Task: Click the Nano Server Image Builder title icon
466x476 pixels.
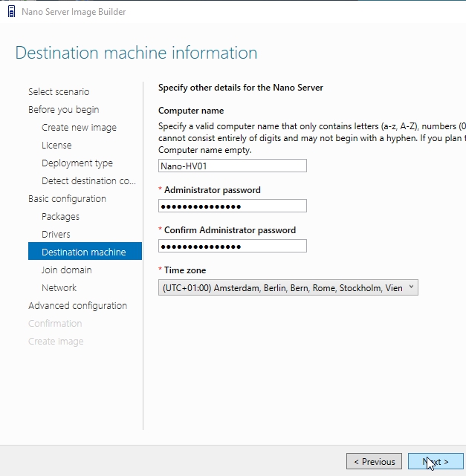Action: pyautogui.click(x=10, y=12)
